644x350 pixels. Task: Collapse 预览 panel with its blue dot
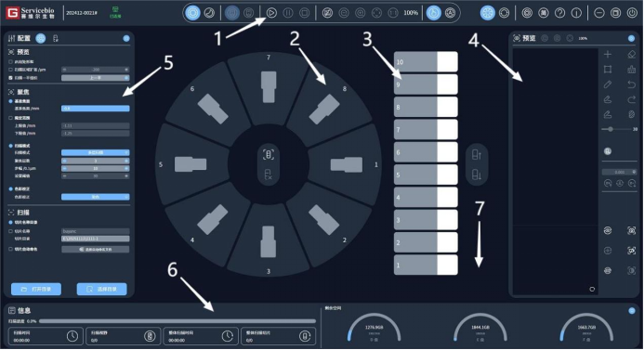[x=631, y=38]
